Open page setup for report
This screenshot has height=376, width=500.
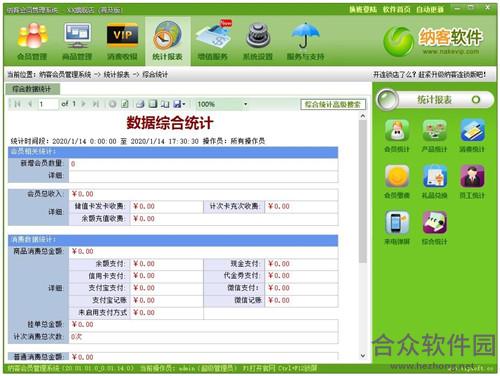coord(165,104)
